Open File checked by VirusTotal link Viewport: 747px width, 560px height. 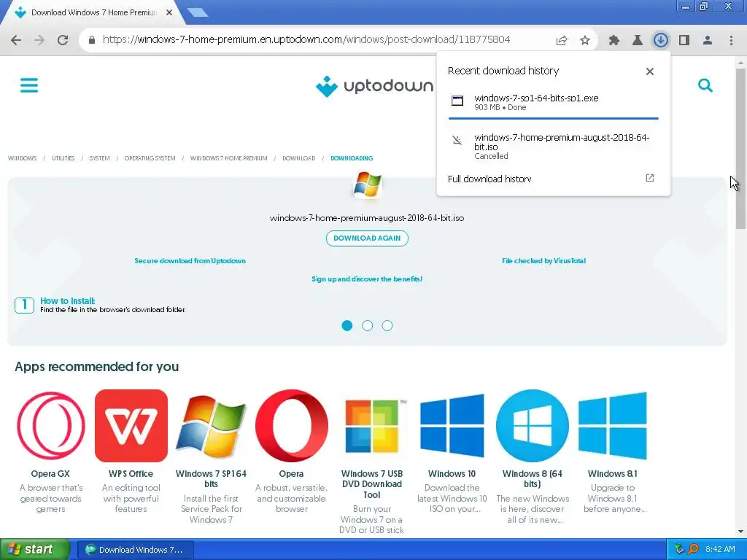544,261
